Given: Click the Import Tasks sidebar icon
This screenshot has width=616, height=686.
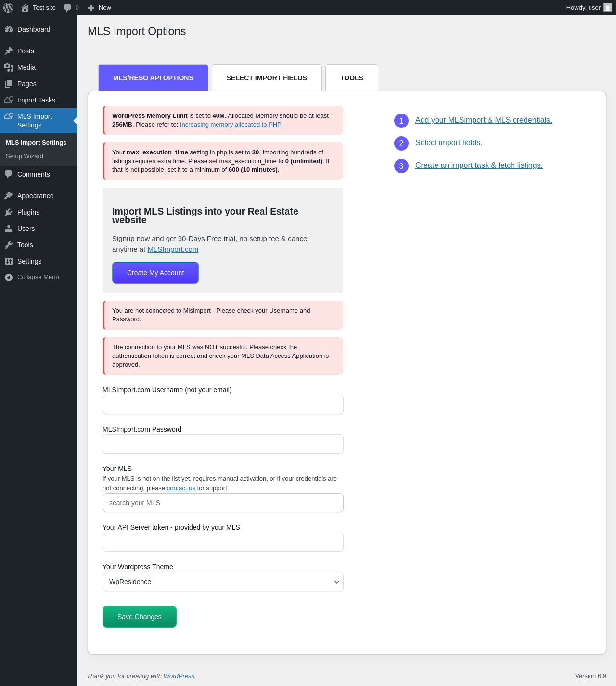Looking at the screenshot, I should pyautogui.click(x=9, y=100).
